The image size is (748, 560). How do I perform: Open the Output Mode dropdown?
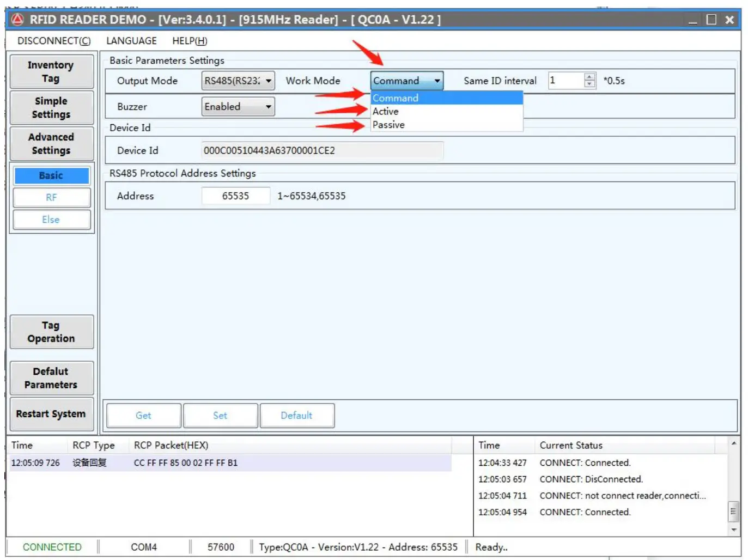pos(238,81)
